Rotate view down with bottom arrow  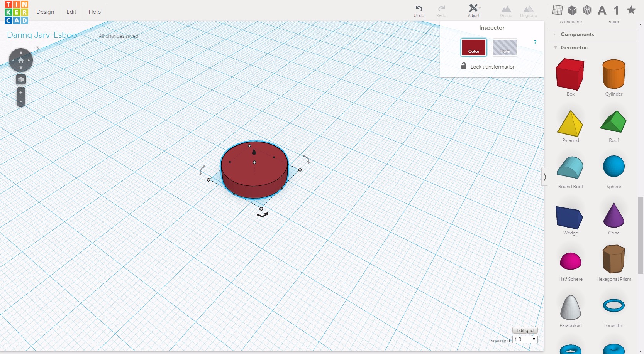coord(21,68)
